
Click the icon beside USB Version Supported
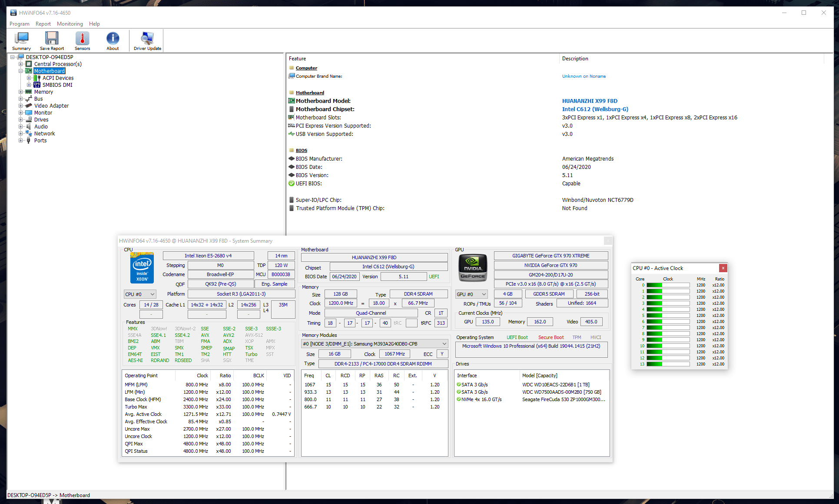click(292, 134)
